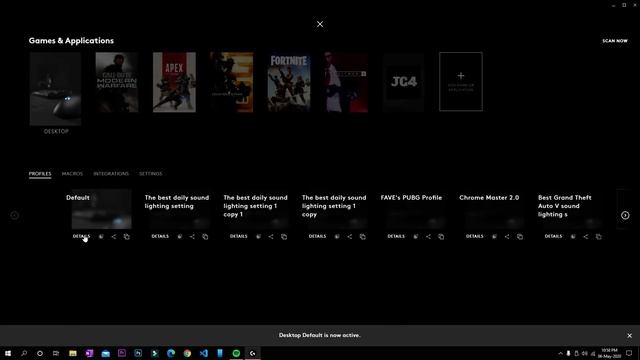
Task: Open Microsoft Edge from the taskbar
Action: pyautogui.click(x=171, y=353)
